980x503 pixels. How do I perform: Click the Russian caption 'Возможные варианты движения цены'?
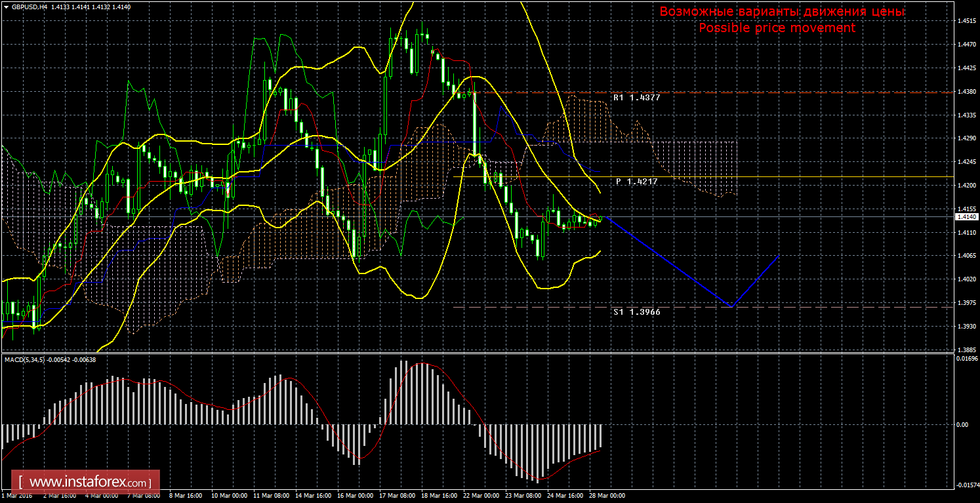click(x=782, y=12)
